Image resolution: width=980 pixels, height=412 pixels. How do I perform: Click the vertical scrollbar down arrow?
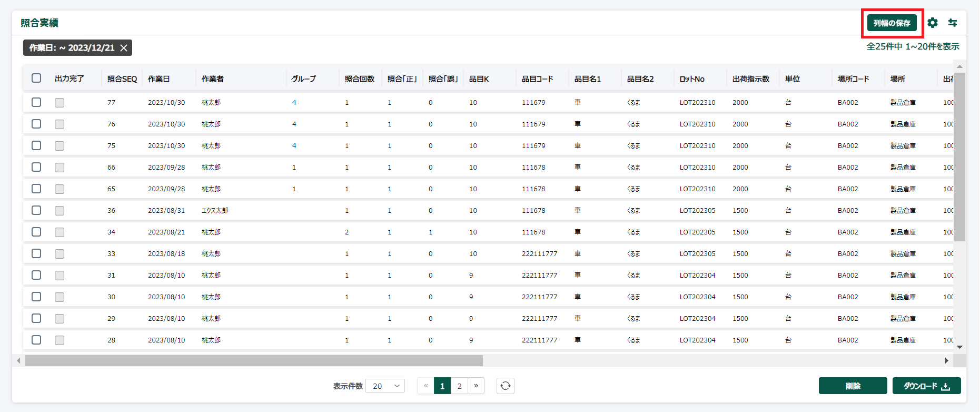(x=959, y=347)
